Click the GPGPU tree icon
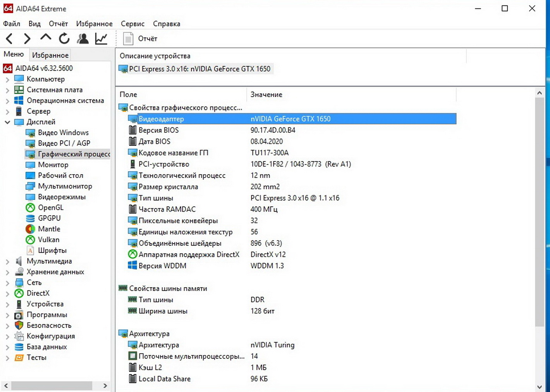The image size is (550, 392). [30, 218]
